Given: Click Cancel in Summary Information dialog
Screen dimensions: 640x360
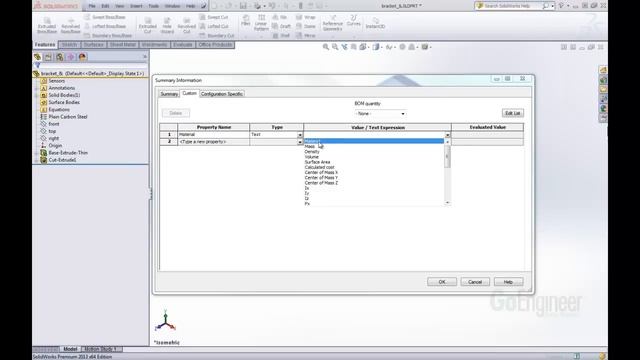Looking at the screenshot, I should [x=475, y=282].
